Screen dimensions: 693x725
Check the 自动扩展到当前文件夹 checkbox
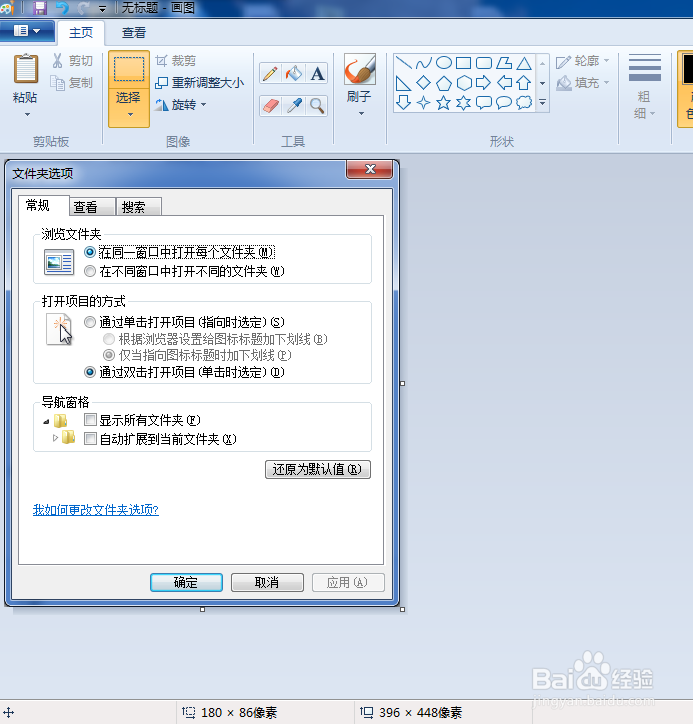pos(91,439)
